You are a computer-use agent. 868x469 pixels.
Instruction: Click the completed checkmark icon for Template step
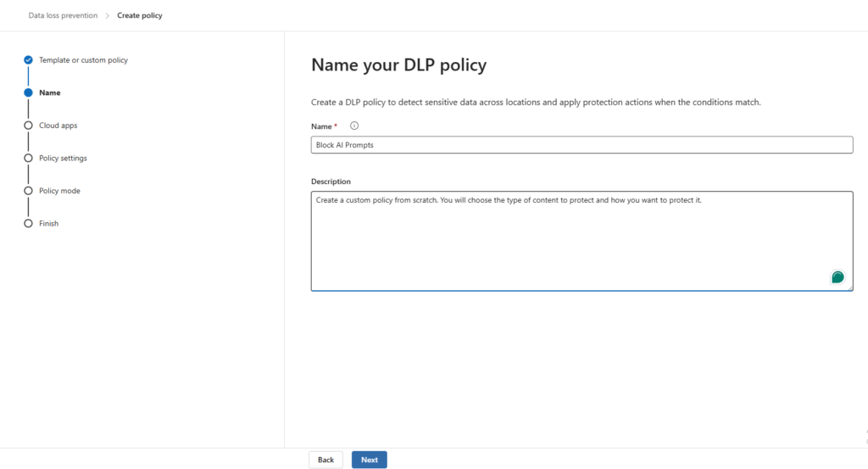(x=28, y=60)
